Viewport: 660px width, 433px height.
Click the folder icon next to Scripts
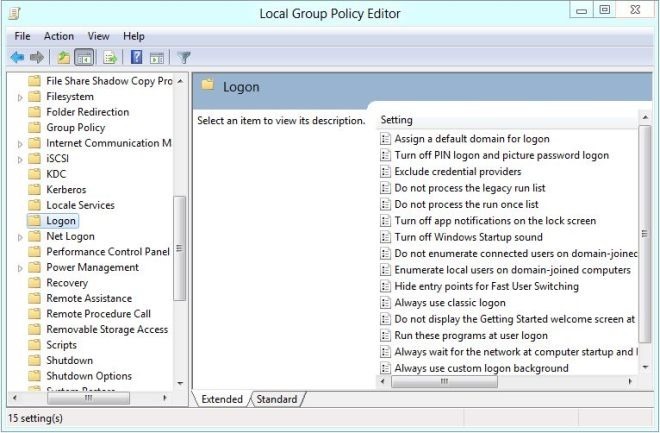(x=35, y=345)
